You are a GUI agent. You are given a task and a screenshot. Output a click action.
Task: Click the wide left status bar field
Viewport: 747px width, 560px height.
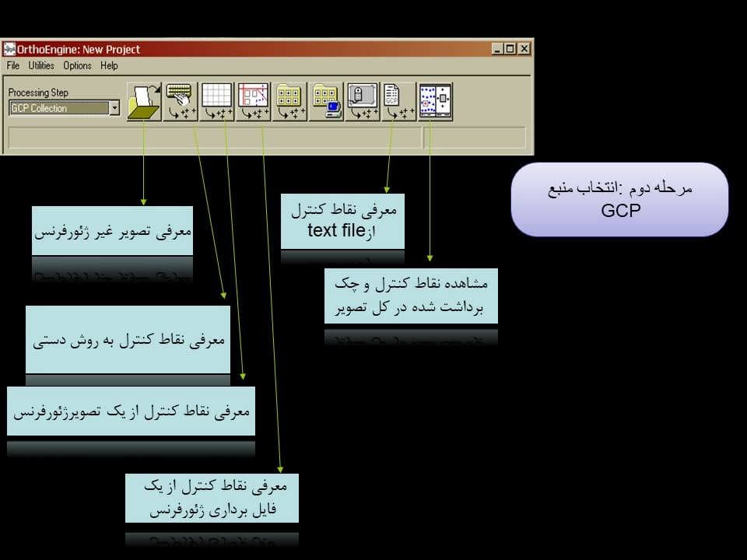215,138
